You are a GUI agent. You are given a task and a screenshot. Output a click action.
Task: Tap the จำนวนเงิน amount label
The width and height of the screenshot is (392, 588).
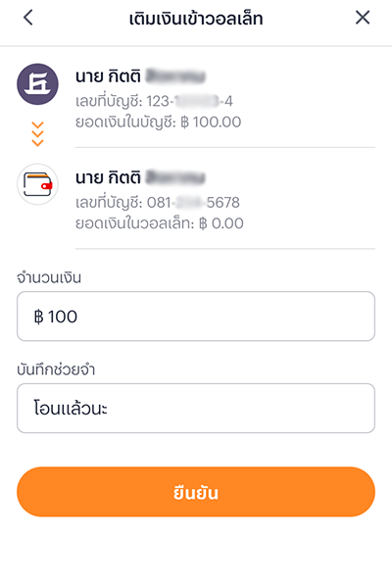pyautogui.click(x=49, y=278)
